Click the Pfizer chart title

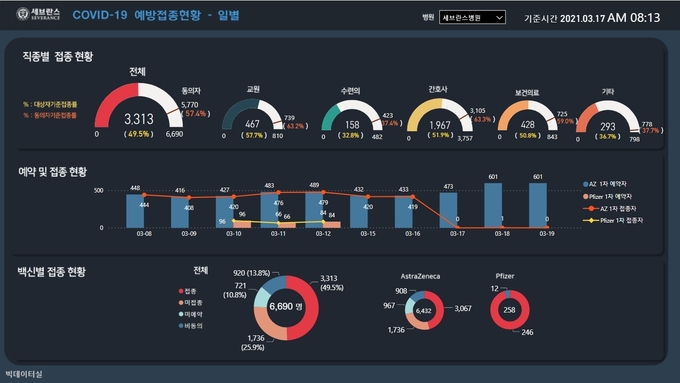[505, 276]
